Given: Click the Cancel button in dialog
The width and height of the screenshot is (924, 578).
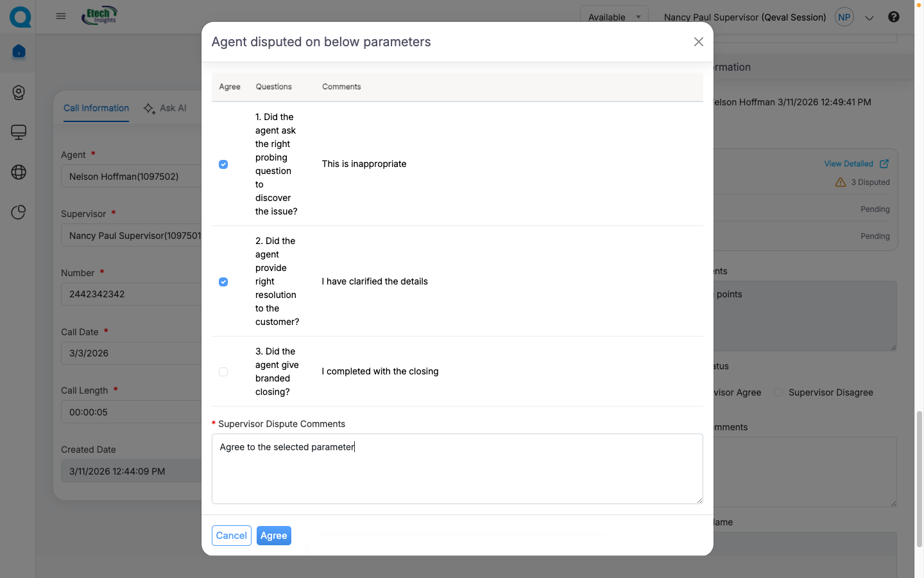Looking at the screenshot, I should [x=231, y=536].
